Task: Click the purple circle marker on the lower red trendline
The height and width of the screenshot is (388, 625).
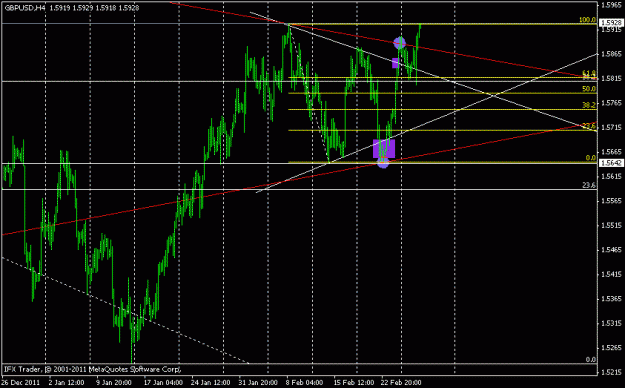Action: 383,162
